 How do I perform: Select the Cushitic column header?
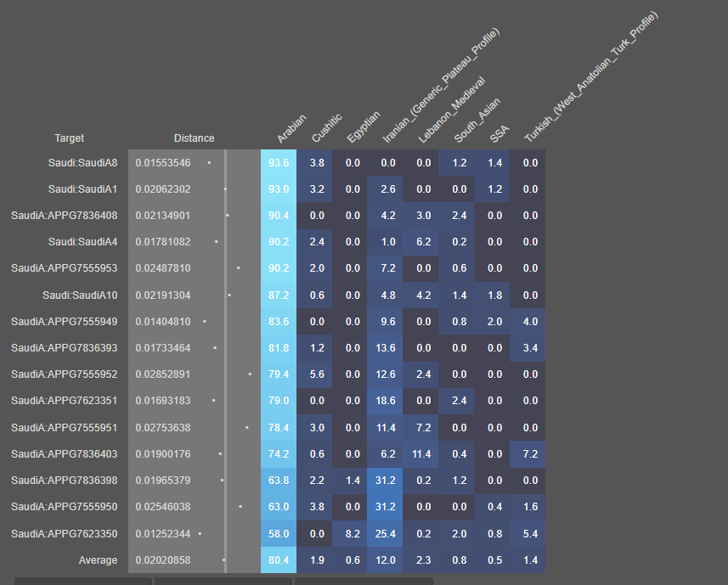[x=326, y=127]
